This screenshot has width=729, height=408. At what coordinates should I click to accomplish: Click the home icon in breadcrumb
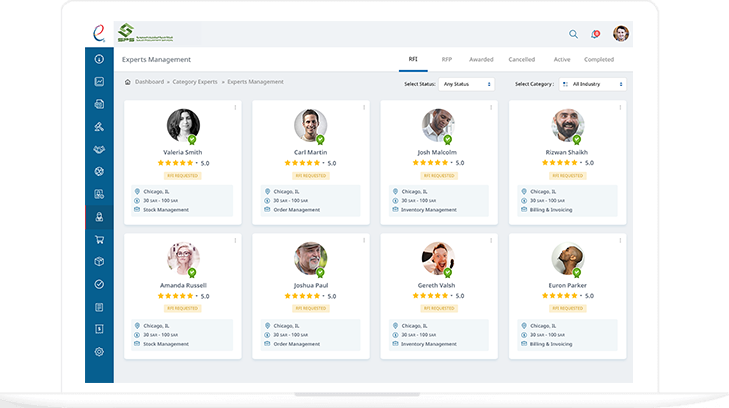coord(127,82)
